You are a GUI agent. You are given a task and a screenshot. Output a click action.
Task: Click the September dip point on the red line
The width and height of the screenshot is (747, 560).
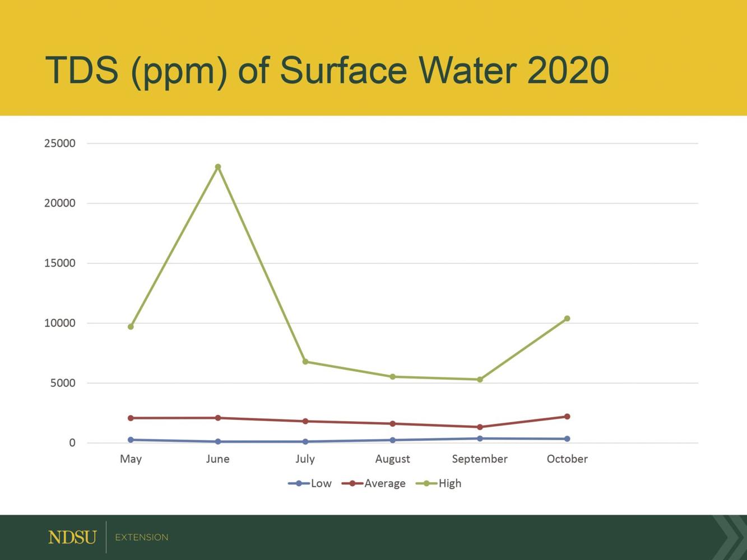(480, 427)
